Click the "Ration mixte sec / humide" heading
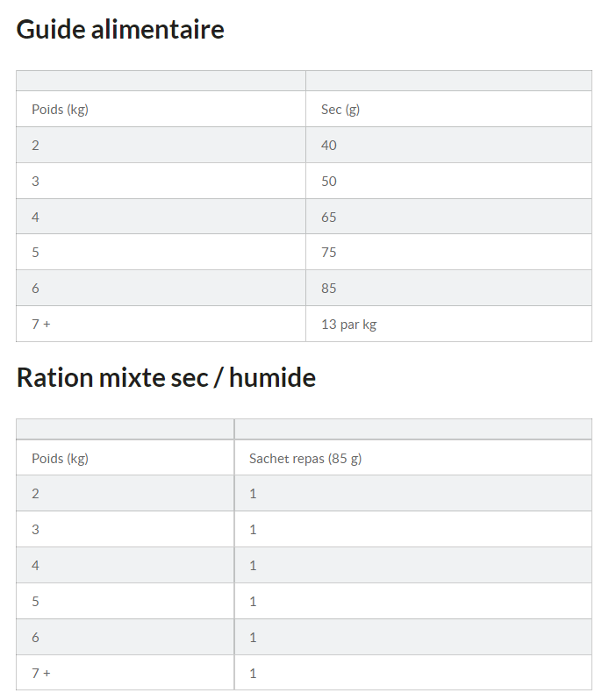Screen dimensions: 609x700 [x=166, y=378]
